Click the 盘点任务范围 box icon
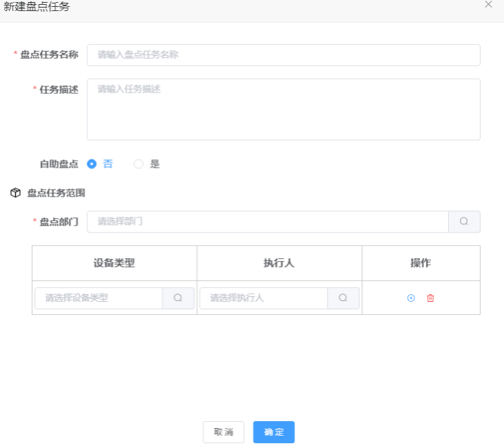504x446 pixels. tap(15, 193)
